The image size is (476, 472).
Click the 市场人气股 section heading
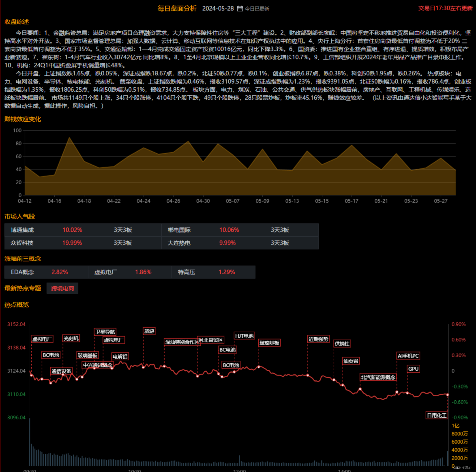point(20,217)
